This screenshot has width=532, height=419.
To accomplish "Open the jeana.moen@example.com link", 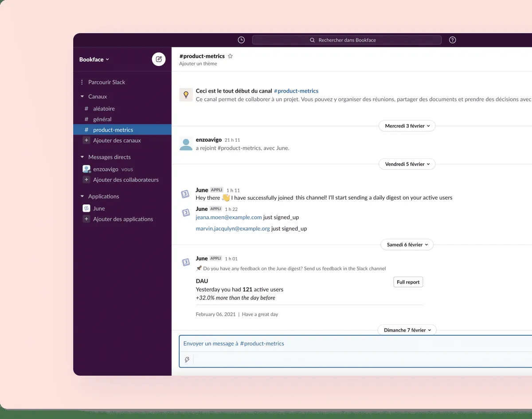I will (x=229, y=217).
